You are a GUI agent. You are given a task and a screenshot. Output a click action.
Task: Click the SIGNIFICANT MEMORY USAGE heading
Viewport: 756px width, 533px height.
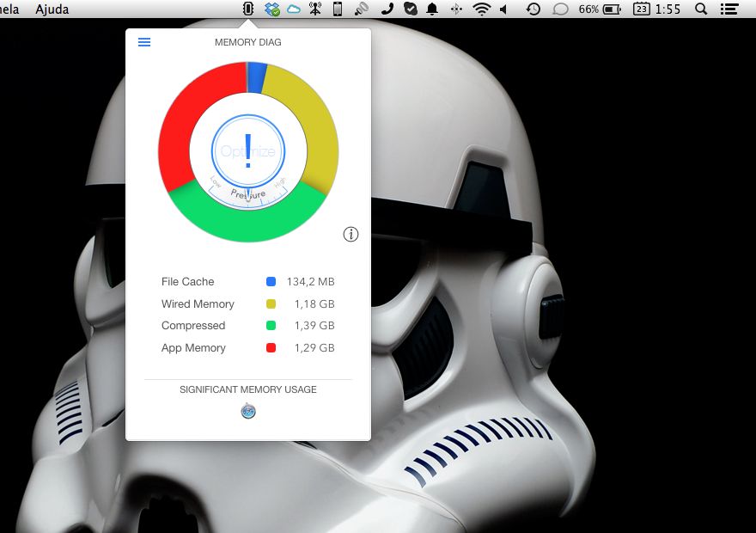pos(247,389)
